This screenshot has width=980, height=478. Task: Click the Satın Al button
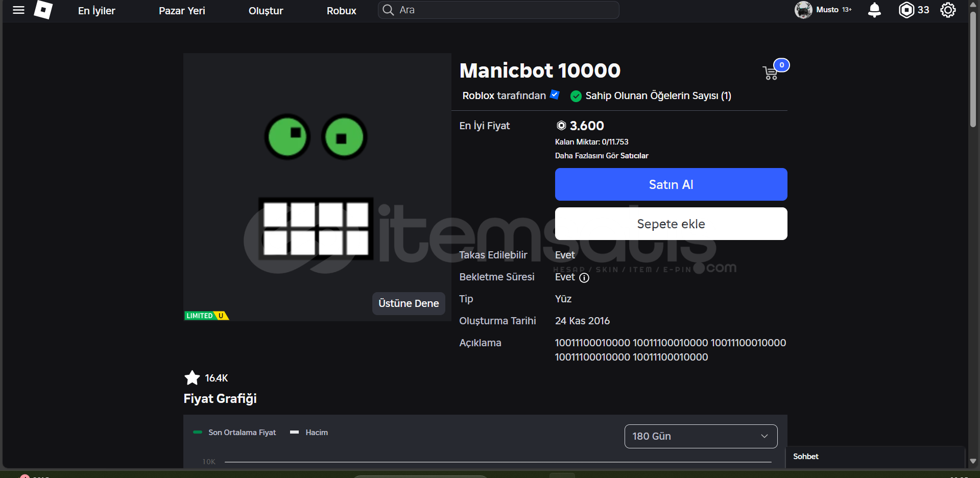pos(671,184)
